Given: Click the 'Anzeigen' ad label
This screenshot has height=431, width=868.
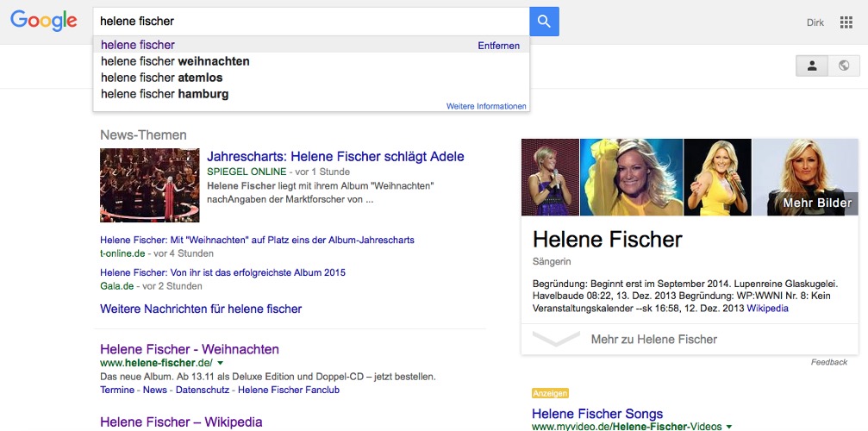Looking at the screenshot, I should pos(550,393).
